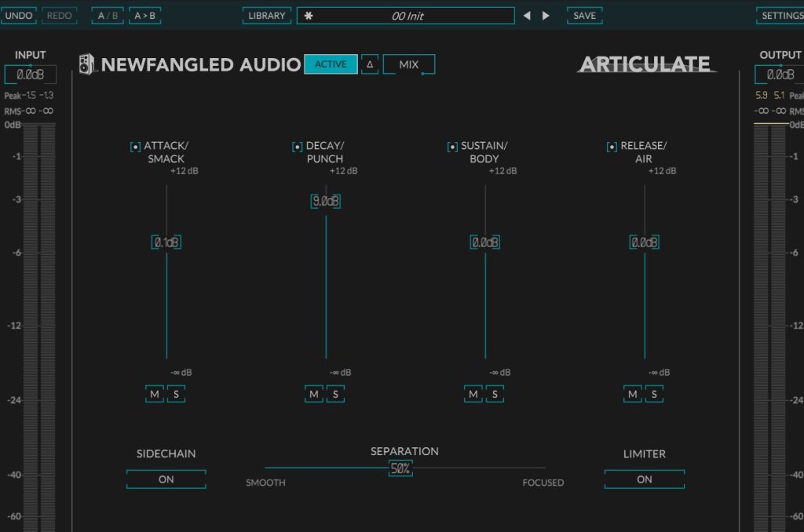This screenshot has width=804, height=532.
Task: Disable the Release/Air band checkbox
Action: coord(612,147)
